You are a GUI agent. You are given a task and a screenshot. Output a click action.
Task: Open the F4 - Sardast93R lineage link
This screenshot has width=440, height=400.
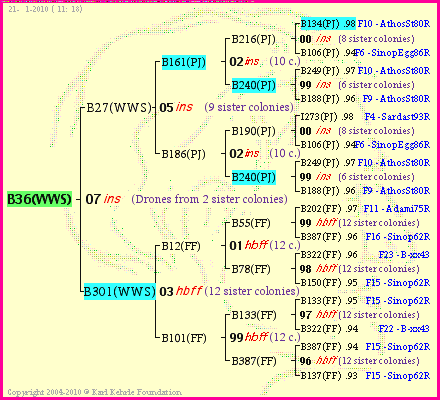[x=397, y=117]
